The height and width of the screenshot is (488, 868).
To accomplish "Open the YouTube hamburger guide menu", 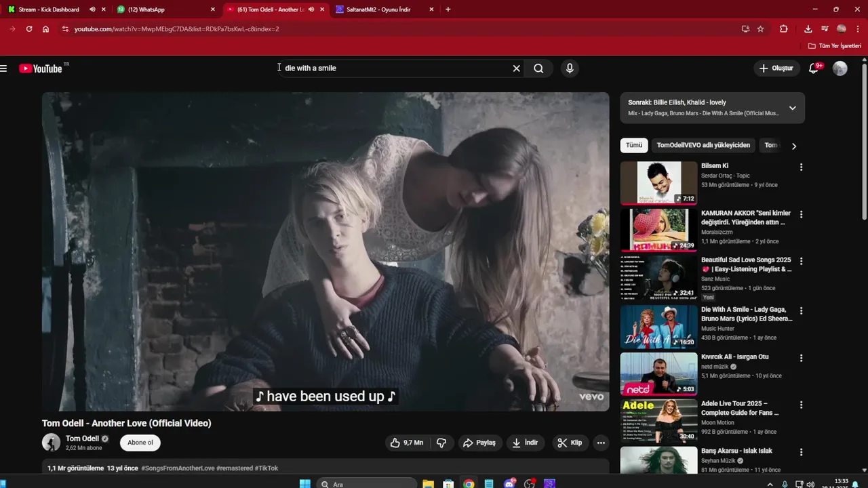I will pyautogui.click(x=4, y=68).
